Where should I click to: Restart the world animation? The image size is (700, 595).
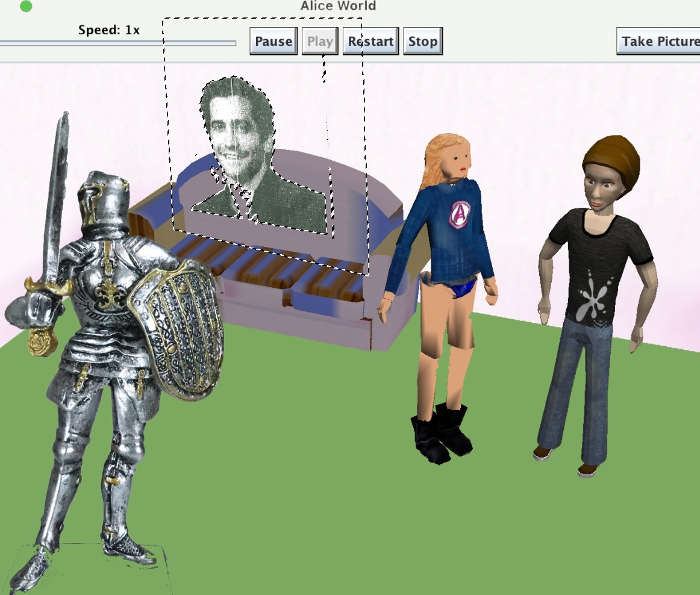pos(370,42)
